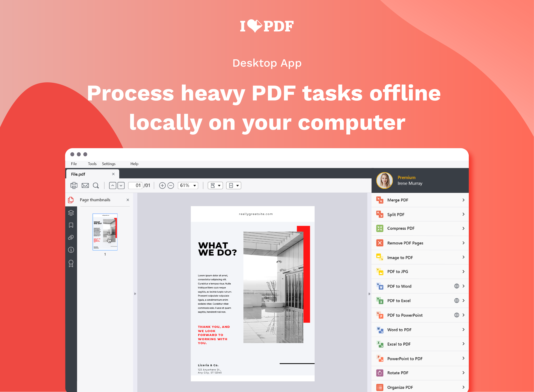Open the signatures ribbon badge icon

coord(71,263)
